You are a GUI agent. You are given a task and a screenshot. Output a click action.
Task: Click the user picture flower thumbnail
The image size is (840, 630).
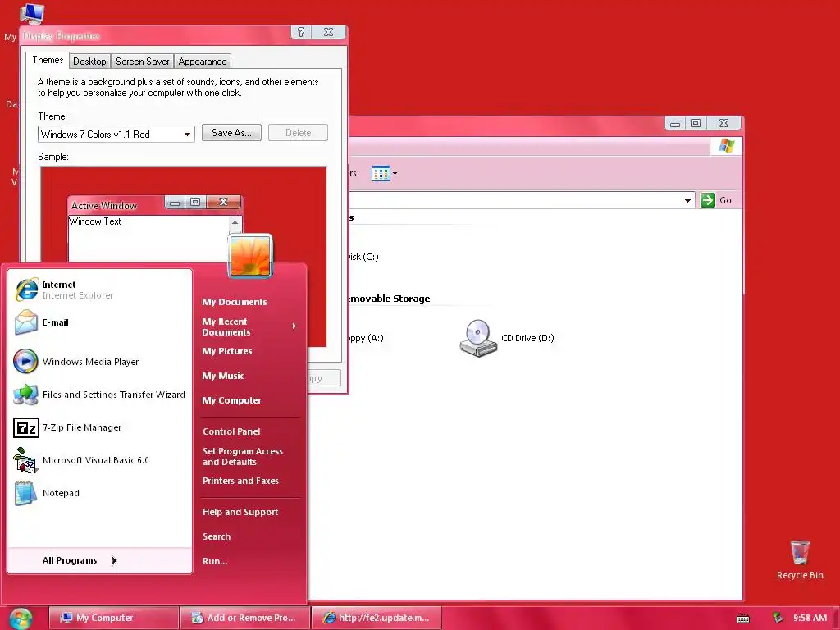[250, 256]
